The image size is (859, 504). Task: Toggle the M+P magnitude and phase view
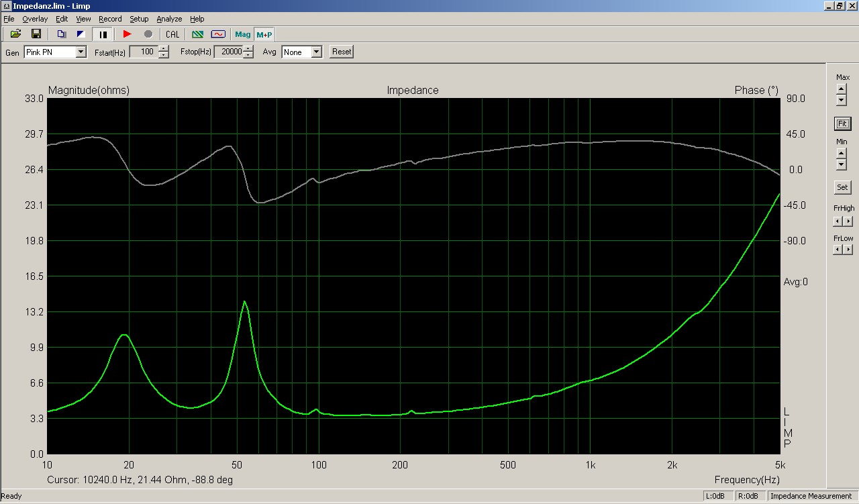264,34
